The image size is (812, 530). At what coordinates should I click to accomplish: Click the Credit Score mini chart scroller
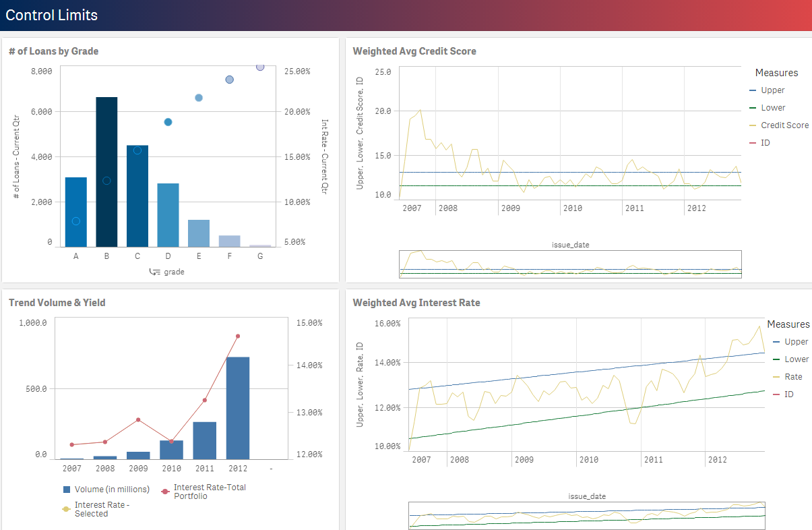pyautogui.click(x=570, y=264)
